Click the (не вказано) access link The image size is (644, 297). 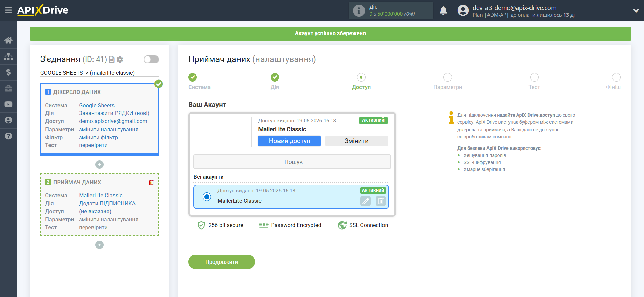(95, 211)
